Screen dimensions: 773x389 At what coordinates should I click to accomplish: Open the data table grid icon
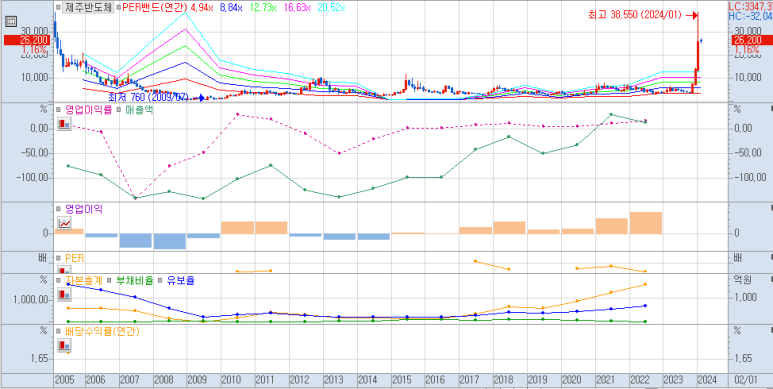click(x=10, y=22)
